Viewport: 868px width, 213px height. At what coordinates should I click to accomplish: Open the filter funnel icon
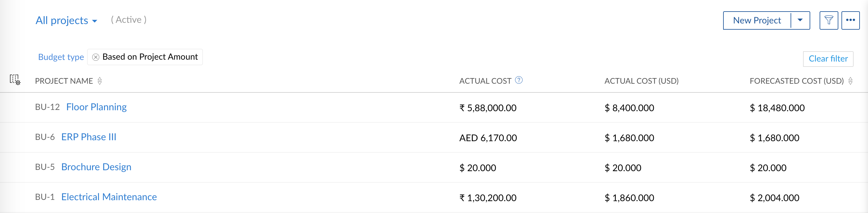829,21
